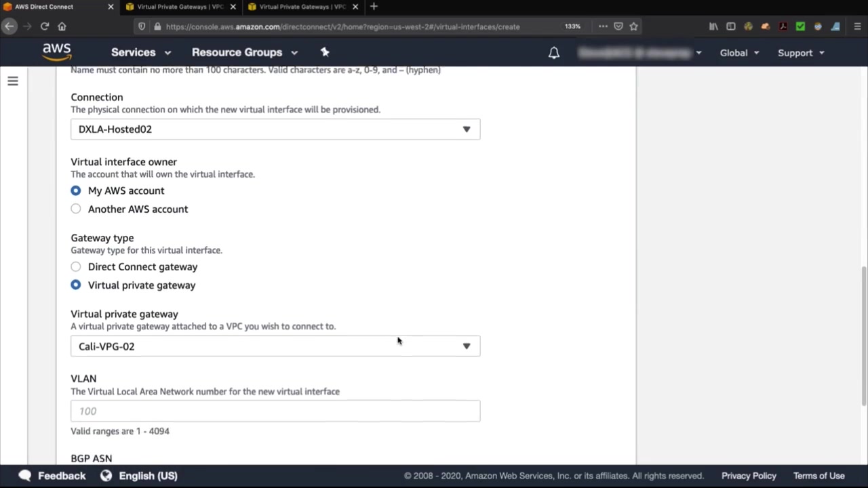Click English (US) language selector
868x488 pixels.
coord(139,476)
